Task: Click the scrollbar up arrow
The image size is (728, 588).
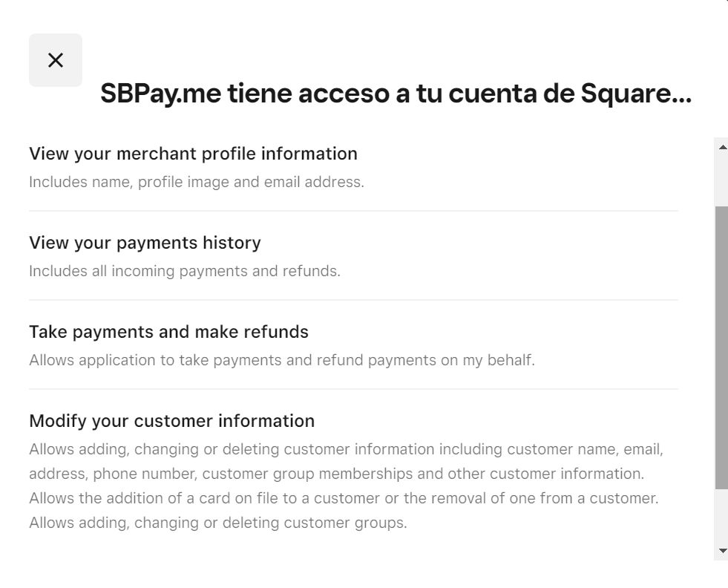Action: [723, 147]
